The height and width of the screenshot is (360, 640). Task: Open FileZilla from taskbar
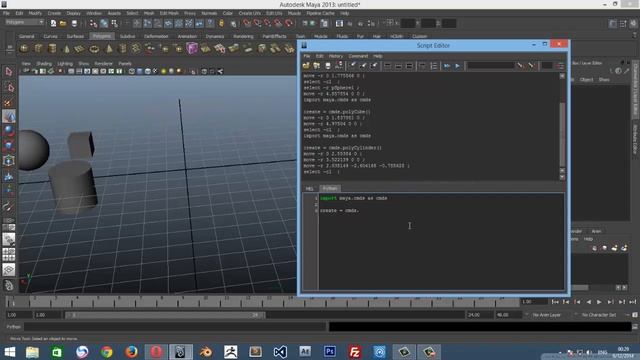click(355, 351)
